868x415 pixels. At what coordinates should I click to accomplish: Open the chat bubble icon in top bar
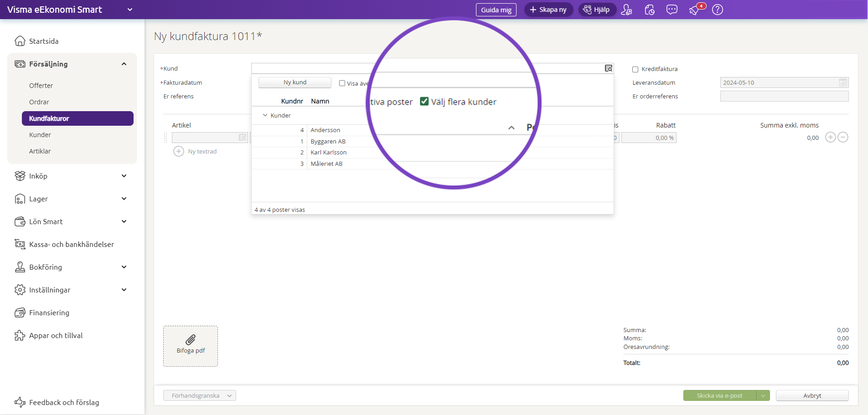[672, 10]
